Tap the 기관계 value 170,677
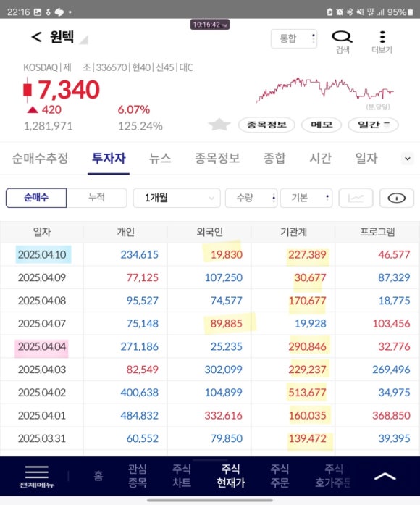The image size is (420, 505). pos(307,301)
